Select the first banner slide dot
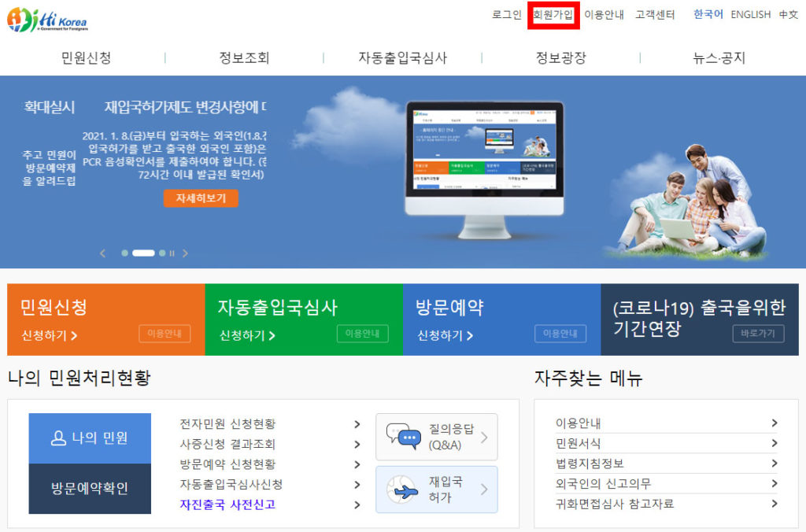 pyautogui.click(x=124, y=253)
